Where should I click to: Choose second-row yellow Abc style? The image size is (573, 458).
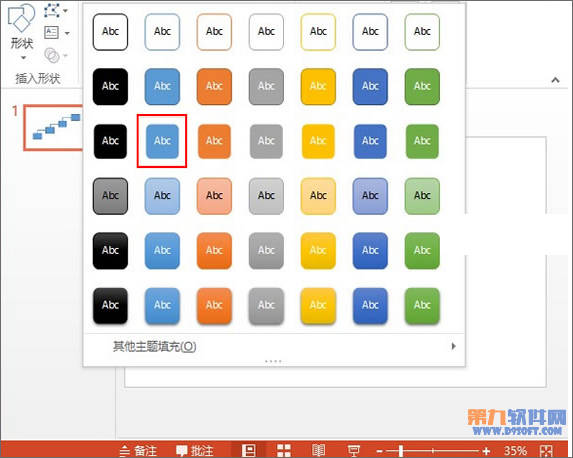318,87
